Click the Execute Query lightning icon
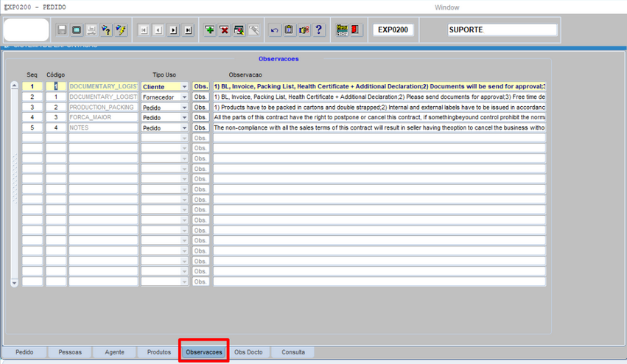627x364 pixels. coord(121,30)
